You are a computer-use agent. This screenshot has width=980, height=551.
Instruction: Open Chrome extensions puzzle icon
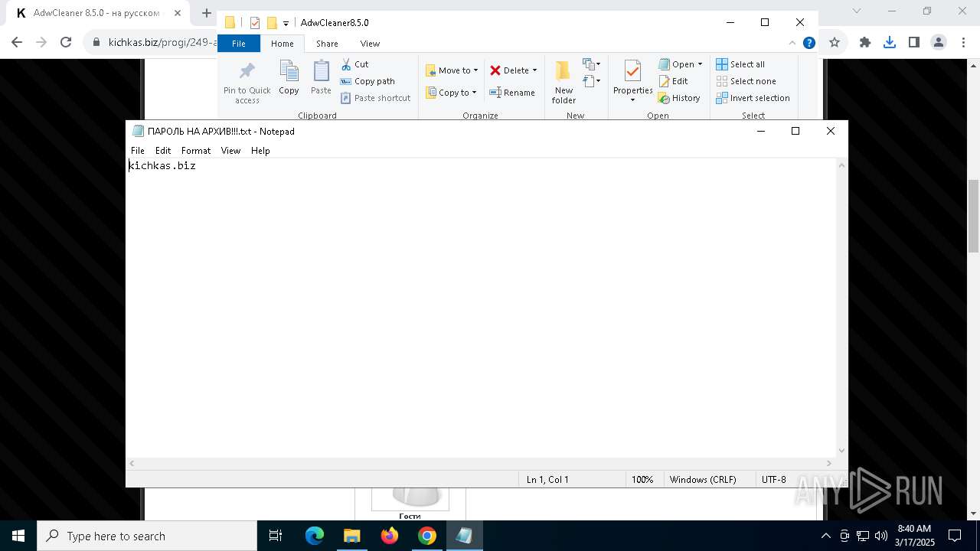(865, 43)
